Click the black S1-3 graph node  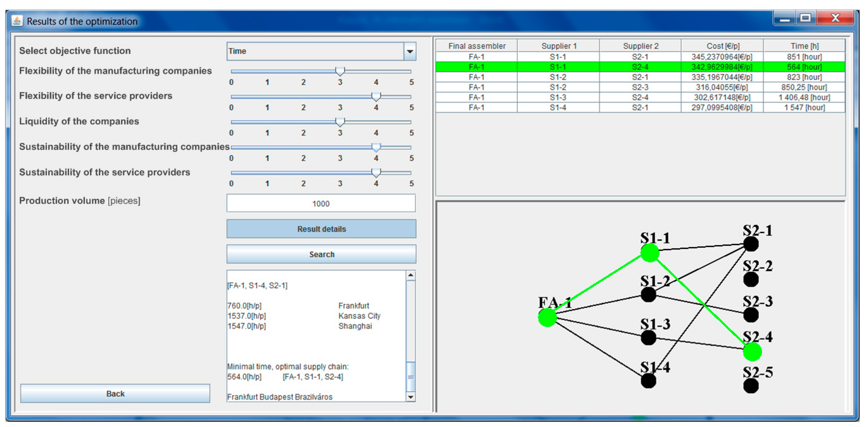648,338
